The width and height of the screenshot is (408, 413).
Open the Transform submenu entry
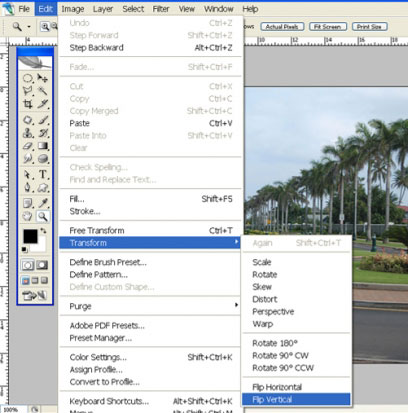coord(150,243)
